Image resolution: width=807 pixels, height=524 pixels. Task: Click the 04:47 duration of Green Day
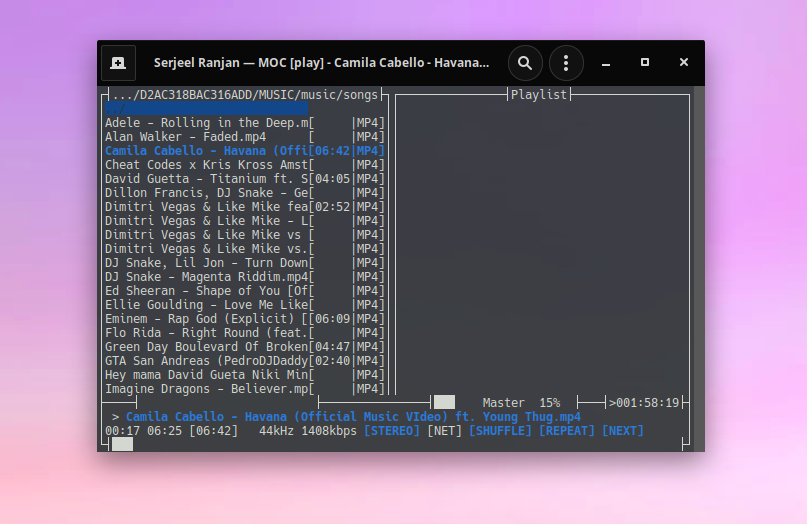point(332,346)
